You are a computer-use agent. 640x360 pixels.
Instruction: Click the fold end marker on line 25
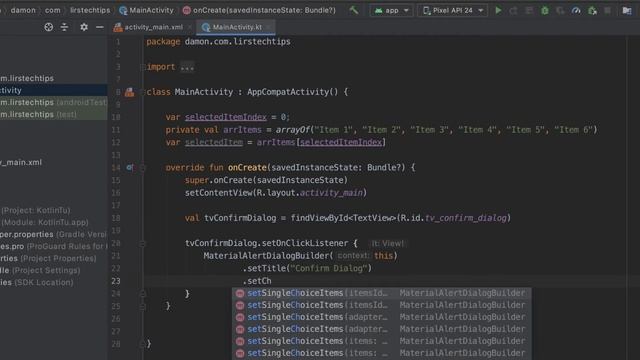pos(142,306)
